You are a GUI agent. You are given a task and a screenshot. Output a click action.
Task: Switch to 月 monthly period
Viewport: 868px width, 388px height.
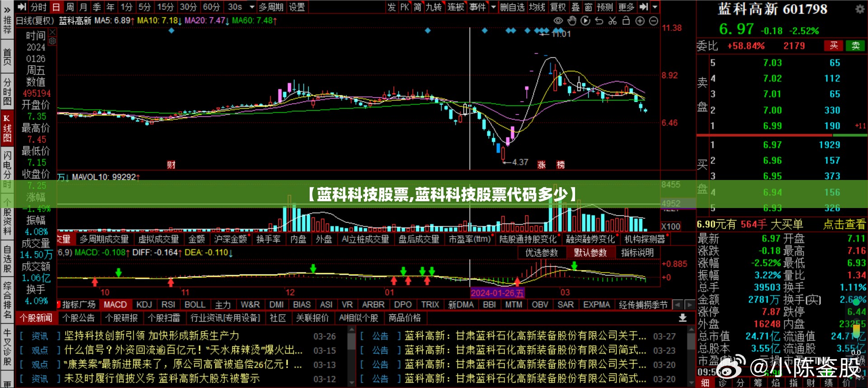(x=83, y=7)
